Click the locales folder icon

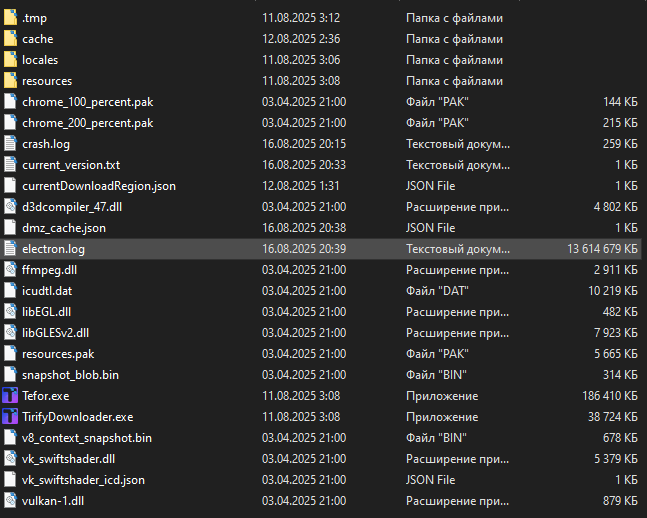(10, 60)
